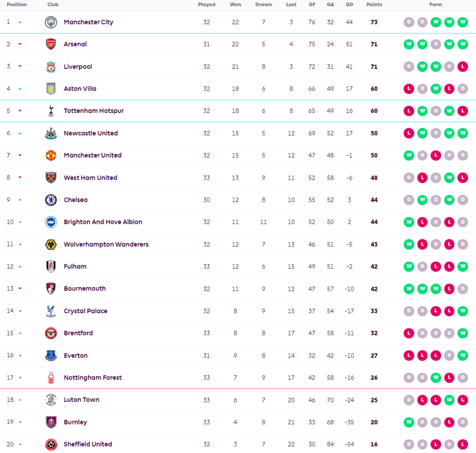Screen dimensions: 476x453
Task: Click Liverpool's most recent loss form badge
Action: (463, 67)
